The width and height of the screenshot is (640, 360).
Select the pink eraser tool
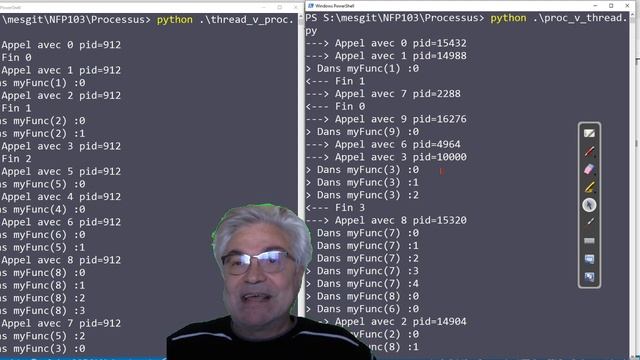tap(589, 169)
